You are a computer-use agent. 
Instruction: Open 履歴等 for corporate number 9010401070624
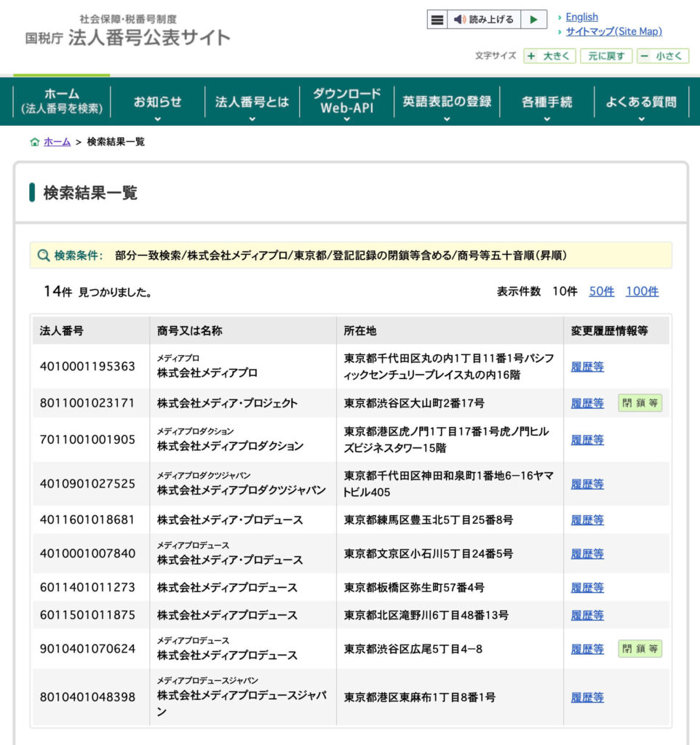click(587, 649)
